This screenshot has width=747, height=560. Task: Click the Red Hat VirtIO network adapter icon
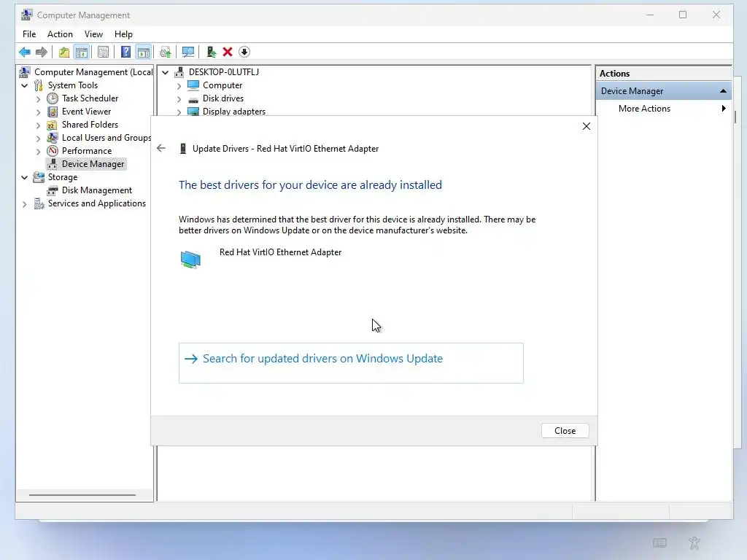(x=190, y=260)
